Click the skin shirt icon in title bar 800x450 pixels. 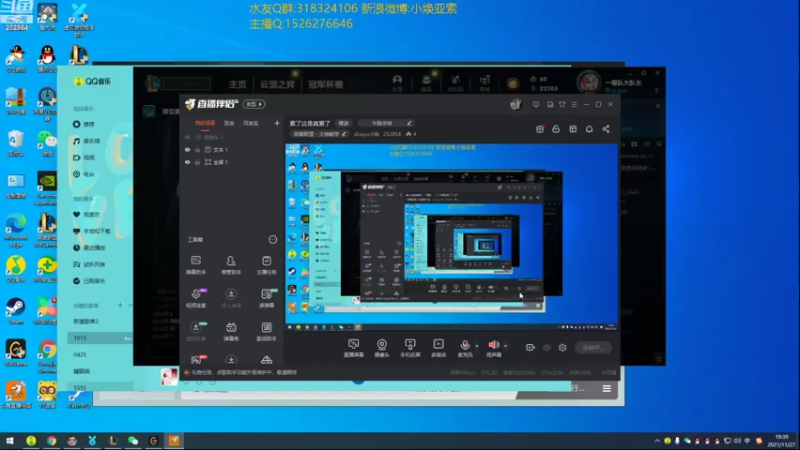point(562,104)
